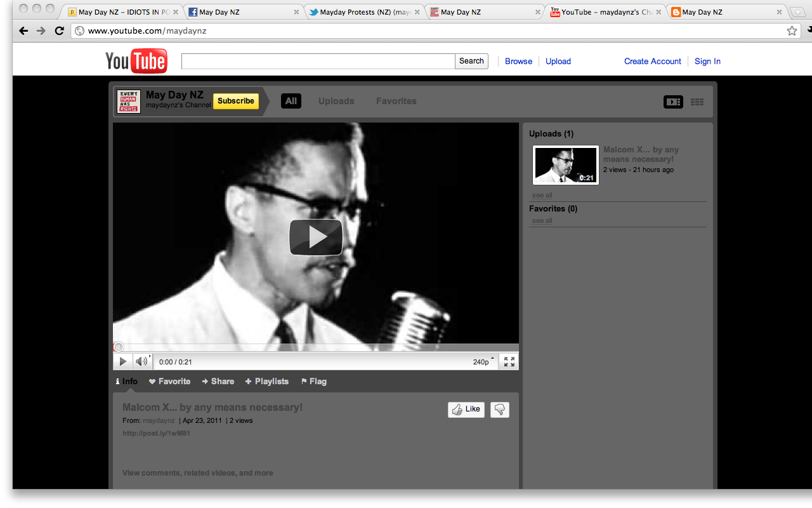Switch to player view icon

pyautogui.click(x=673, y=102)
